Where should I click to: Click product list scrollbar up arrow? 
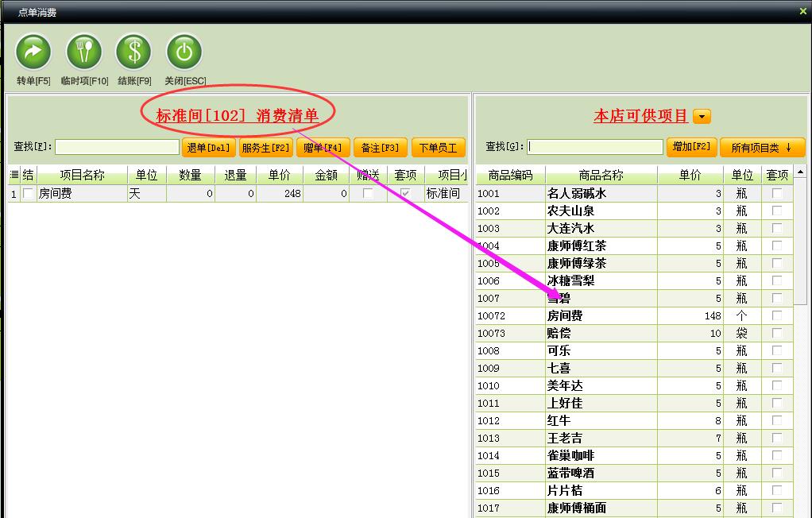coord(799,172)
